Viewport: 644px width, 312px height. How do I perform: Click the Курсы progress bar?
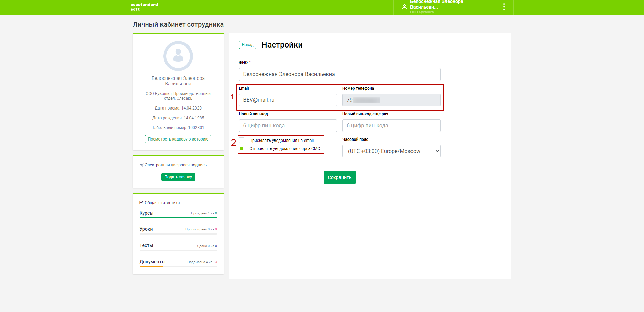[178, 218]
